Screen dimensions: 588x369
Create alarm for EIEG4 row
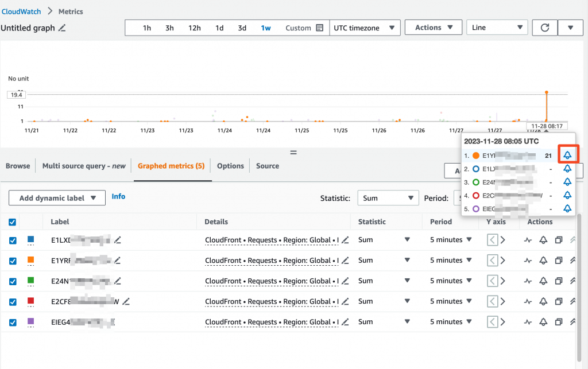[x=543, y=322]
